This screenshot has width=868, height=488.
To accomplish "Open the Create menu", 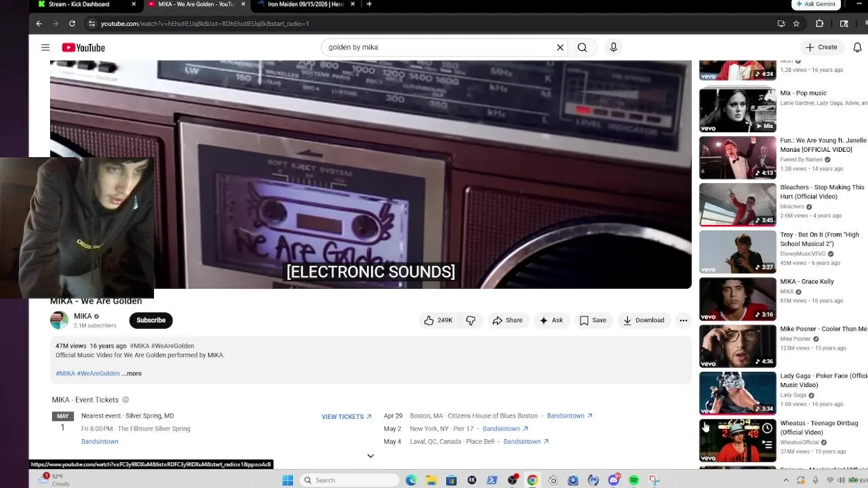I will 821,47.
